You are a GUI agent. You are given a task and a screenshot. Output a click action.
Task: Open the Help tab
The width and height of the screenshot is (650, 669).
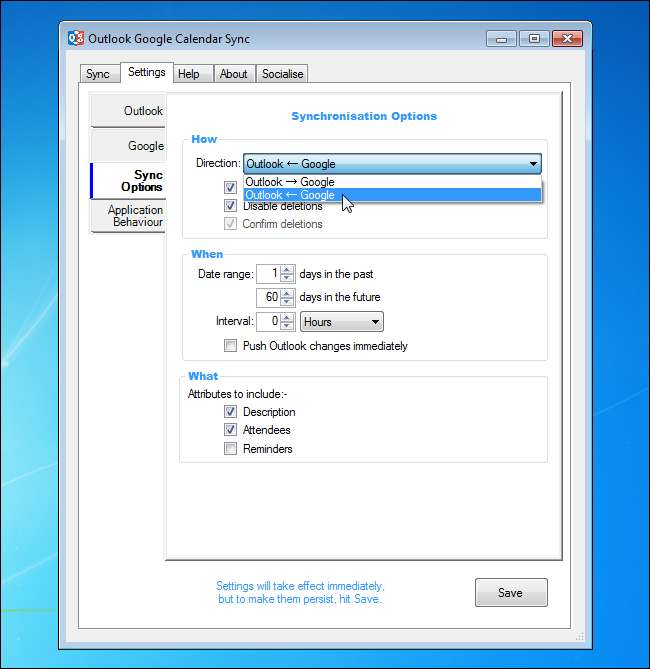point(192,74)
